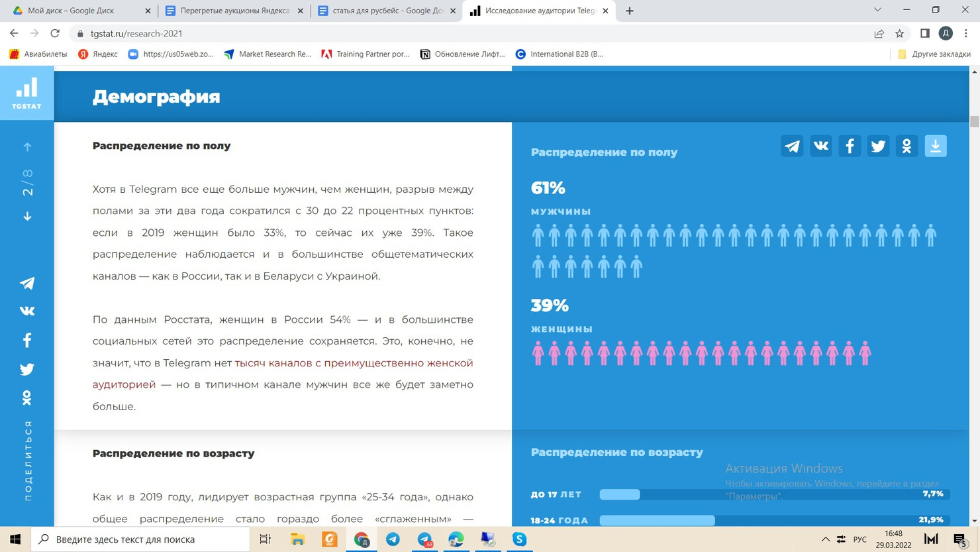The width and height of the screenshot is (980, 552).
Task: Click the 18-24 года age bar
Action: [x=774, y=520]
